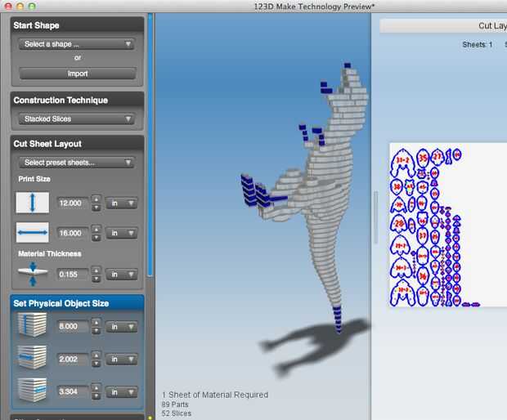Minimize the 123D Make window
This screenshot has width=507, height=420.
point(20,6)
